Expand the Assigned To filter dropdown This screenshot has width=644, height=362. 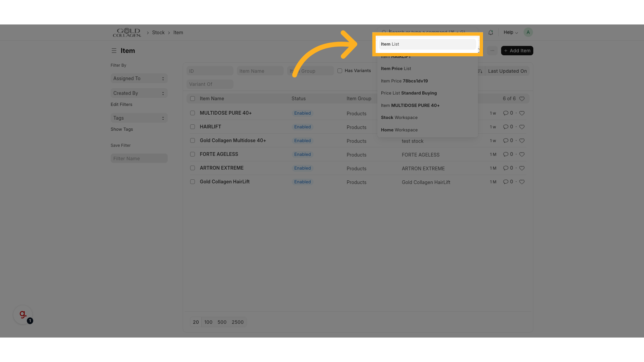tap(139, 78)
